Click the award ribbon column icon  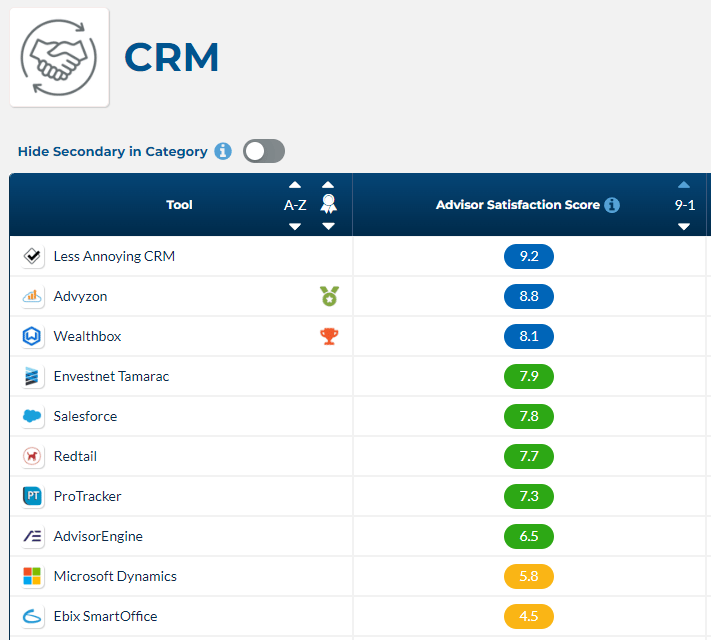tap(328, 204)
